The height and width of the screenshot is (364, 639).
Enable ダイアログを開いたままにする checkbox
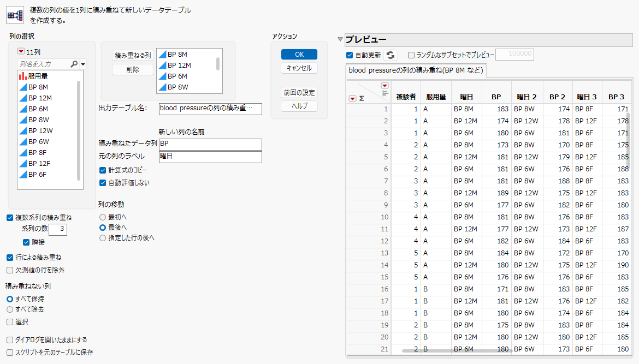click(x=10, y=340)
